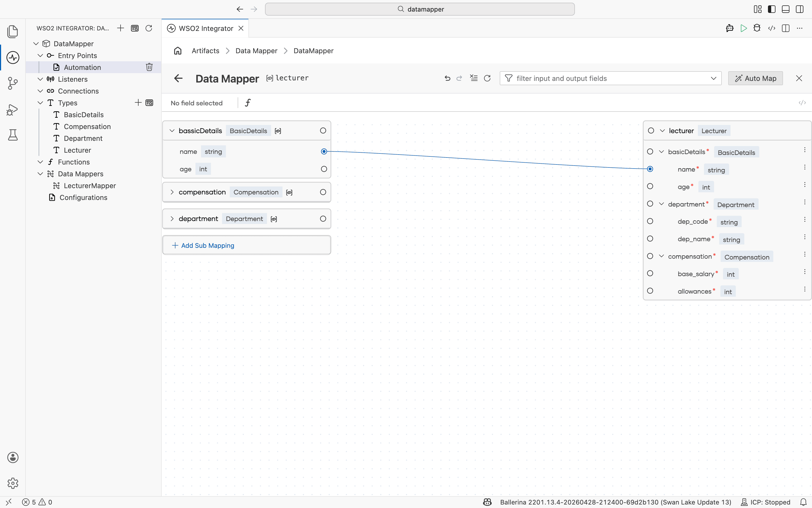Click the home icon in breadcrumb

click(x=178, y=51)
